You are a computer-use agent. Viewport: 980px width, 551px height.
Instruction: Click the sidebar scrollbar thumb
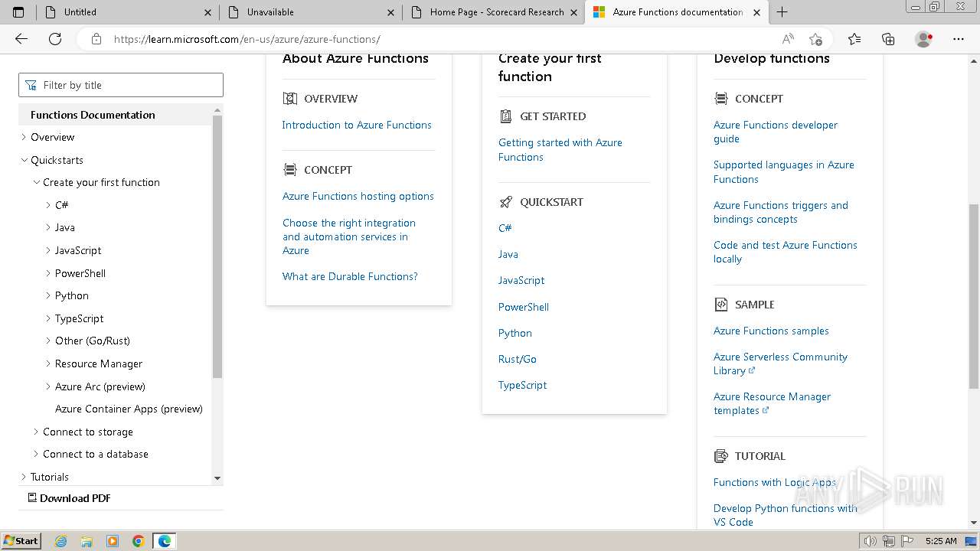pos(217,246)
